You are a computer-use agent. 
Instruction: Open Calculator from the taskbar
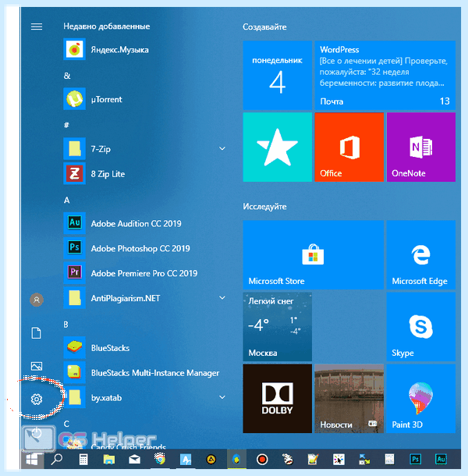point(83,460)
